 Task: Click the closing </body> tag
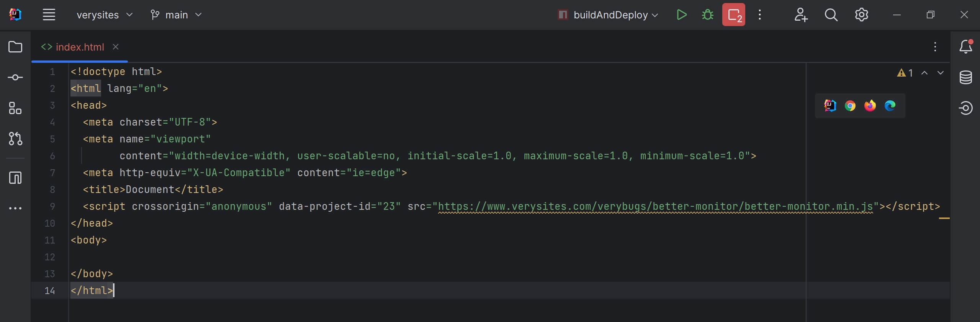point(92,274)
